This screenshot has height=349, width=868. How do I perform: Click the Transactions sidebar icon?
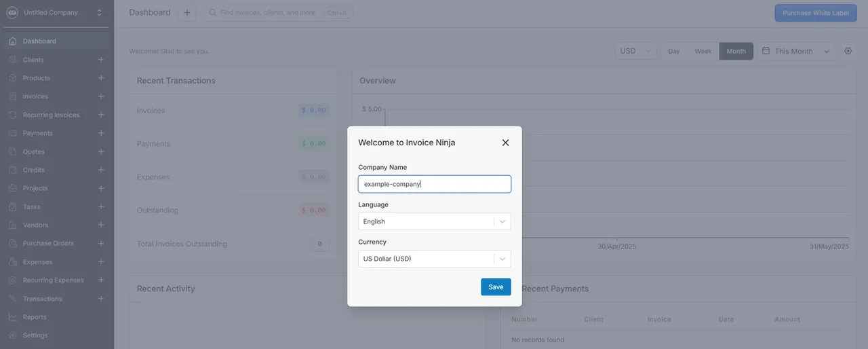12,299
